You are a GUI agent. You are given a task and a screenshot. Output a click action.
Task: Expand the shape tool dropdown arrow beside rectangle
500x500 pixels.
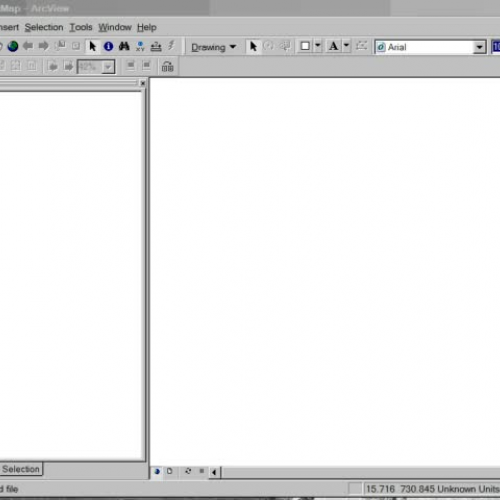point(318,46)
